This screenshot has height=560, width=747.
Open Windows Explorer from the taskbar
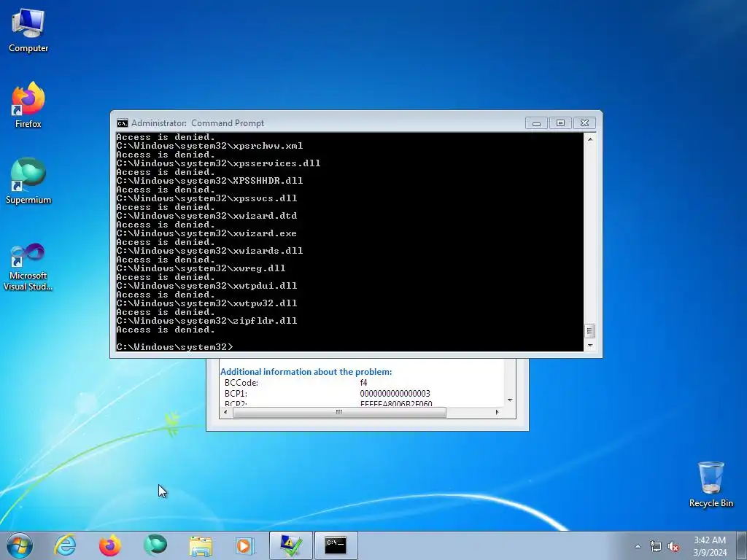pos(201,545)
